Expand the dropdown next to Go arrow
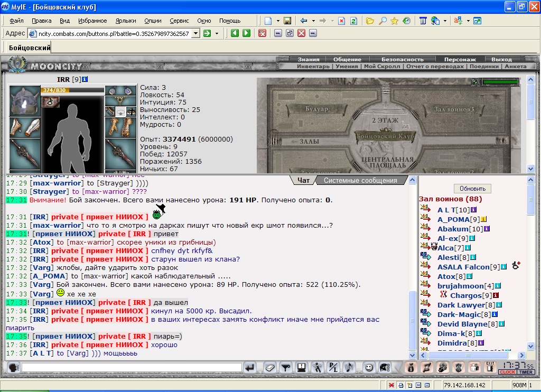The width and height of the screenshot is (541, 392). (x=217, y=33)
